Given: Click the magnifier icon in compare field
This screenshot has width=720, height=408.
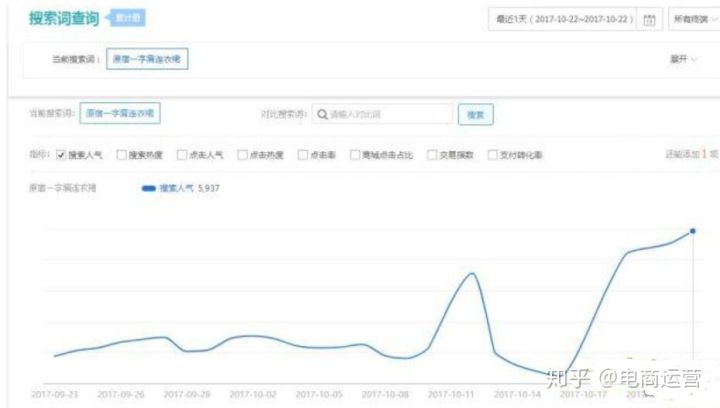Looking at the screenshot, I should (322, 114).
